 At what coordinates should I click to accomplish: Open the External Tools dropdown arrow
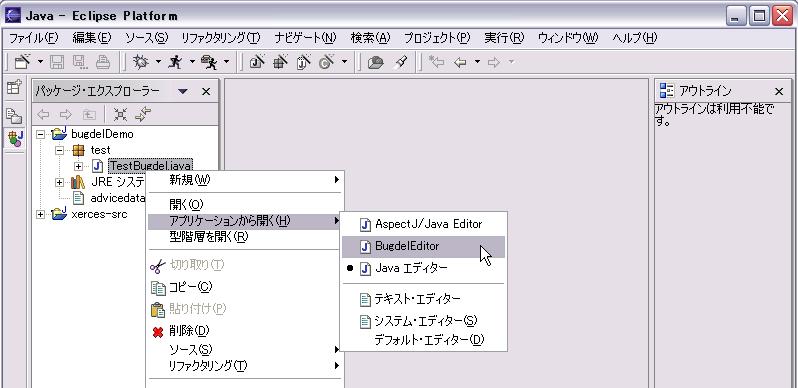(226, 62)
